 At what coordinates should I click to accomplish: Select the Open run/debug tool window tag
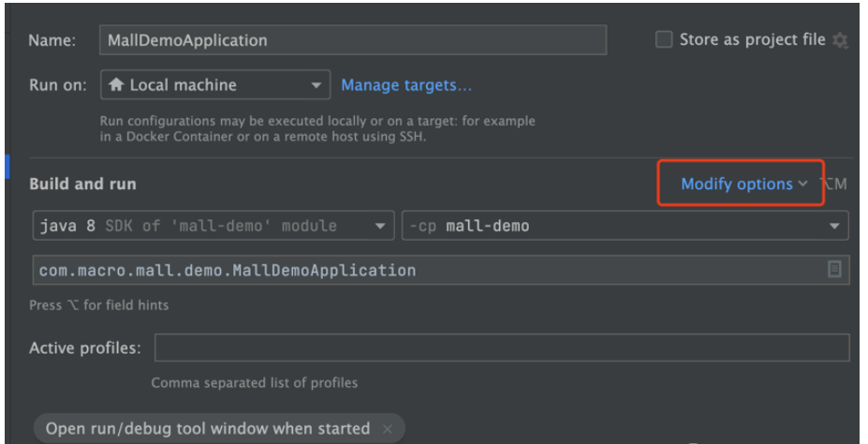click(x=208, y=429)
